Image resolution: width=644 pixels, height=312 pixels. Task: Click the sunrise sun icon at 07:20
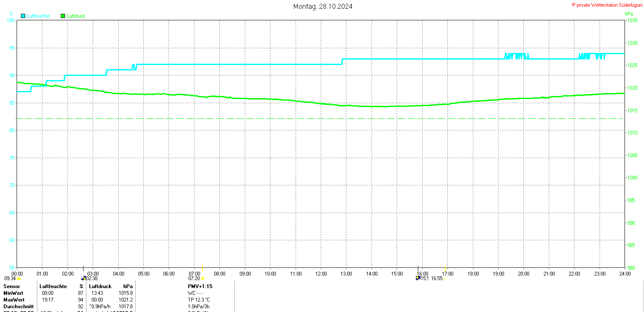(x=203, y=278)
